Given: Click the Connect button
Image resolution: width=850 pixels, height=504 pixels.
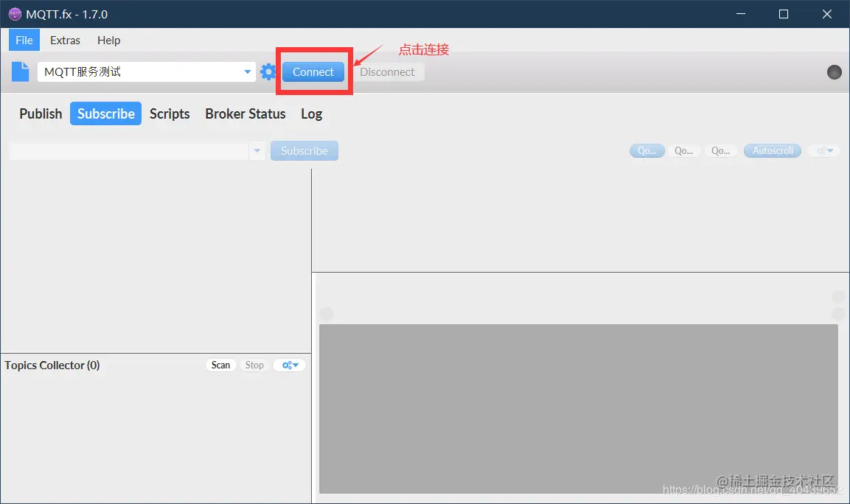Looking at the screenshot, I should pos(313,71).
